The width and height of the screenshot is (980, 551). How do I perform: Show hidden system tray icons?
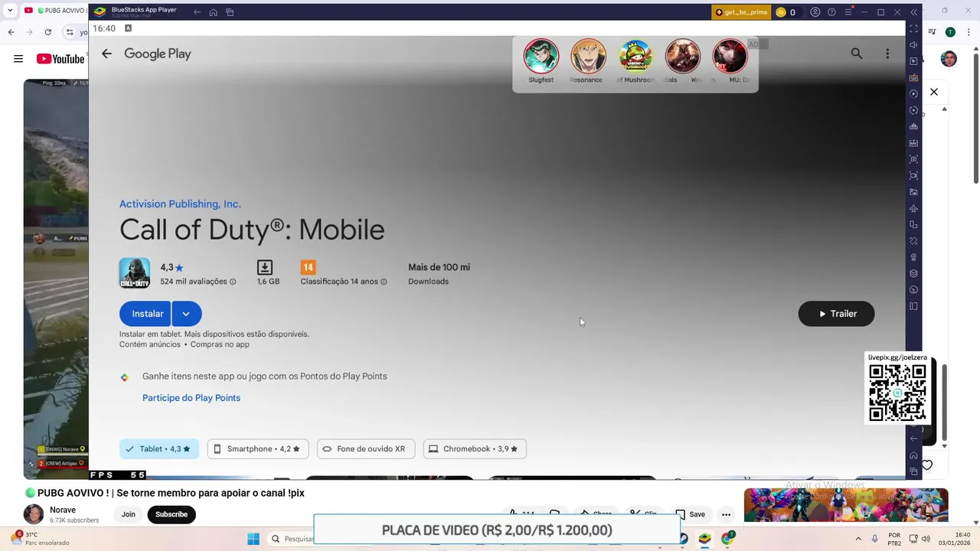click(857, 539)
